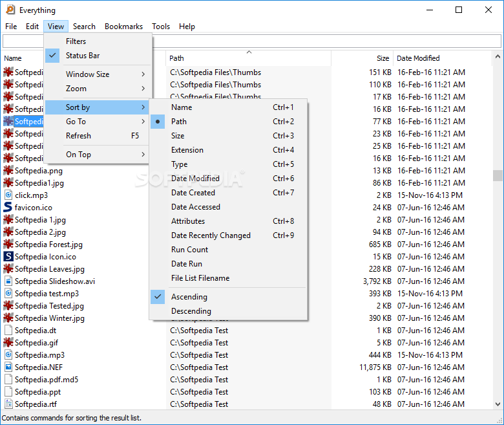The height and width of the screenshot is (425, 504).
Task: Open the Bookmarks menu
Action: 124,27
